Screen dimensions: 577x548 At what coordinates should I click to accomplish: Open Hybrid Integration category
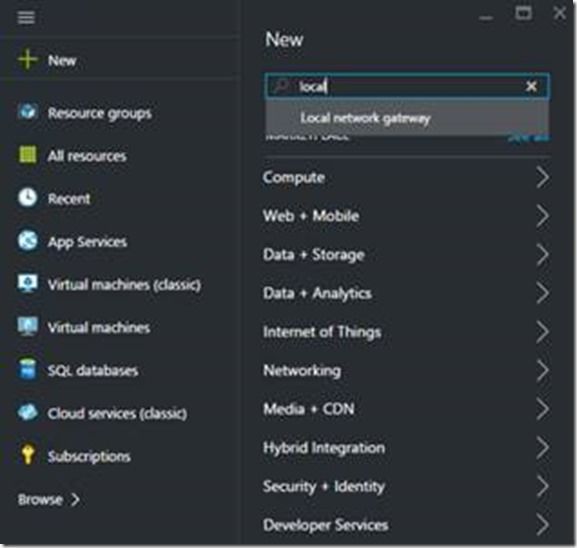point(406,448)
